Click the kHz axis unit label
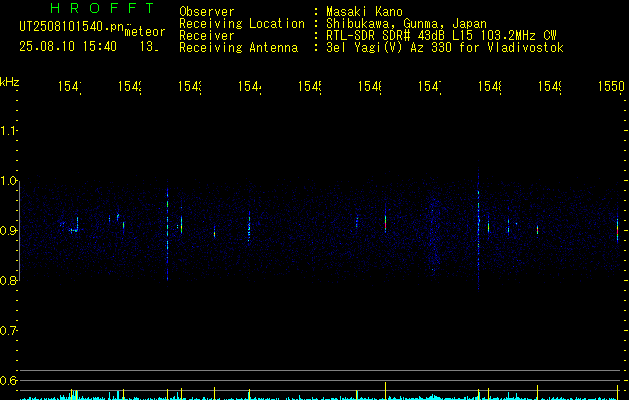 9,82
